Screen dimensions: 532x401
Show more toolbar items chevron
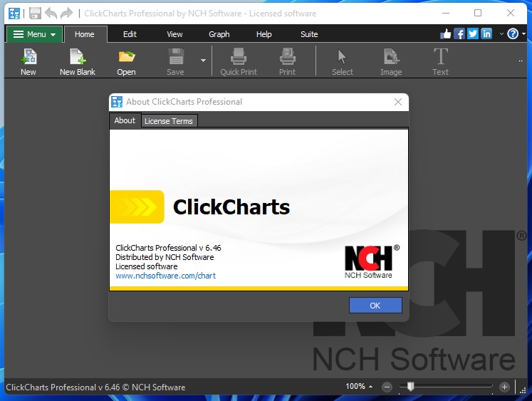tap(521, 61)
